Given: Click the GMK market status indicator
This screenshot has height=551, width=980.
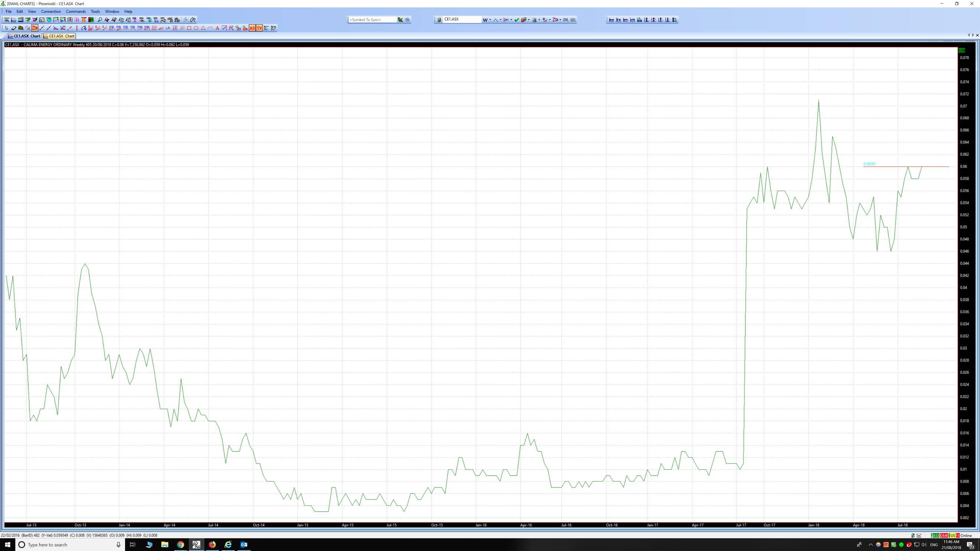Looking at the screenshot, I should (x=944, y=535).
